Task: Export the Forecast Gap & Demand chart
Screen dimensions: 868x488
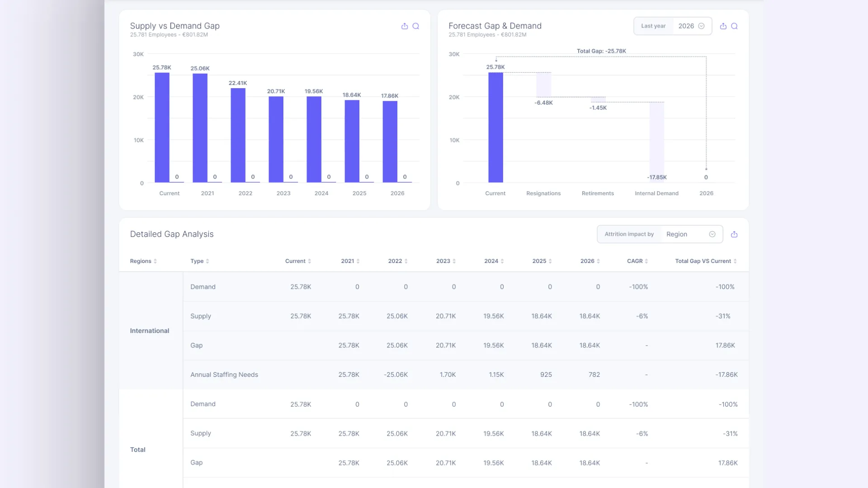Action: coord(723,26)
